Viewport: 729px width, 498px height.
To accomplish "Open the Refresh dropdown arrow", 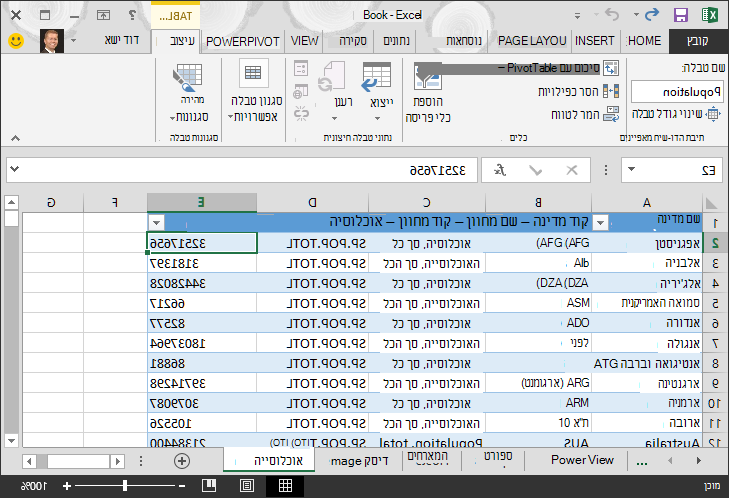I will pos(334,119).
